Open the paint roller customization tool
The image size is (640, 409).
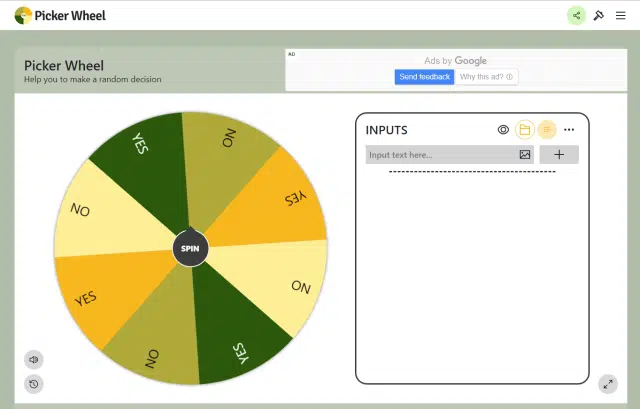599,15
